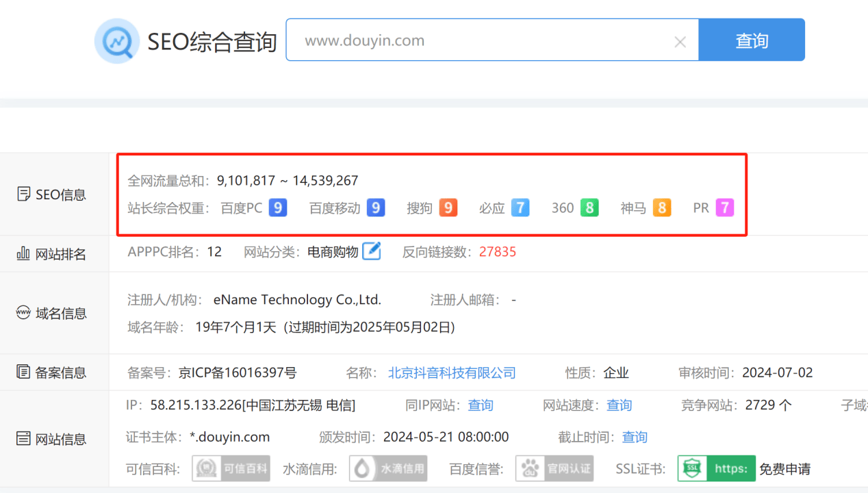Click the SEO信息 row icon
868x493 pixels.
[23, 194]
